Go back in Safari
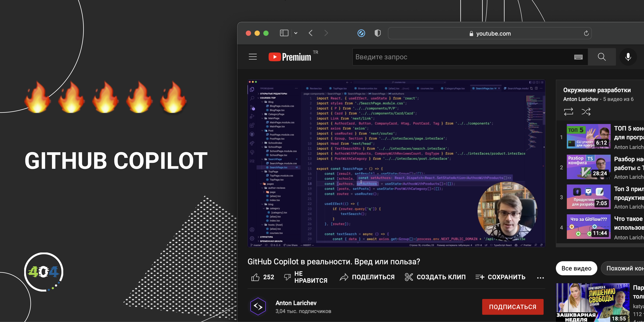Image resolution: width=644 pixels, height=322 pixels. (x=310, y=33)
